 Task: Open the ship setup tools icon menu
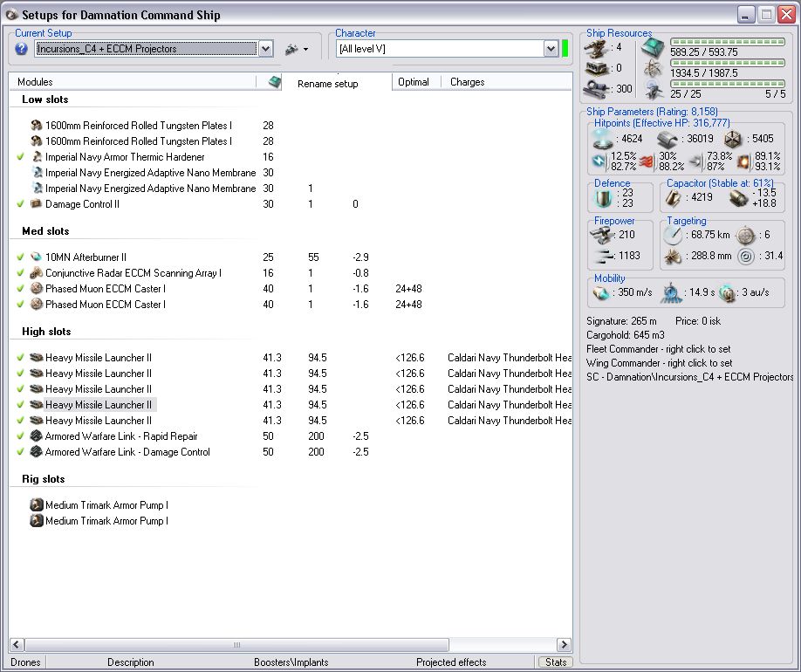291,49
